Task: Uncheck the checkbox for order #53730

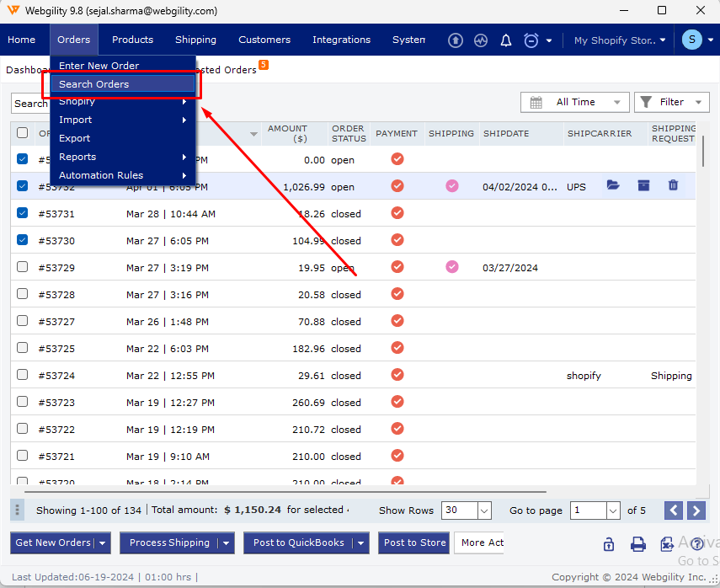Action: point(22,240)
